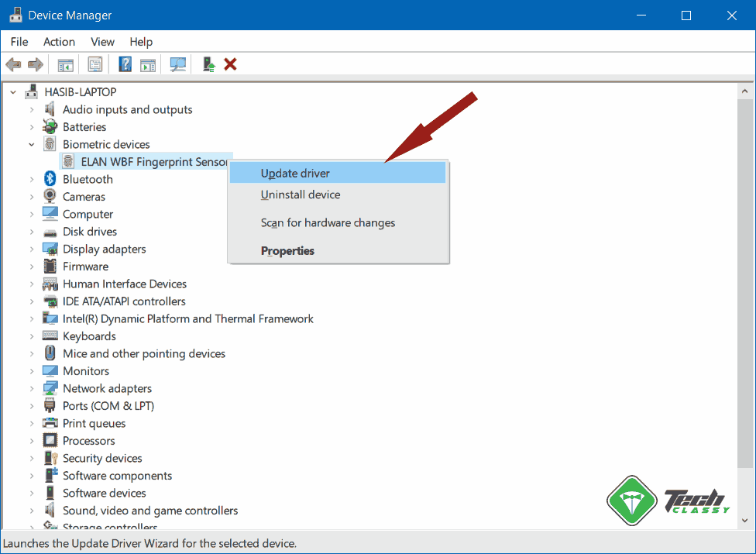This screenshot has height=554, width=756.
Task: Select the Network adapters category
Action: [x=107, y=388]
